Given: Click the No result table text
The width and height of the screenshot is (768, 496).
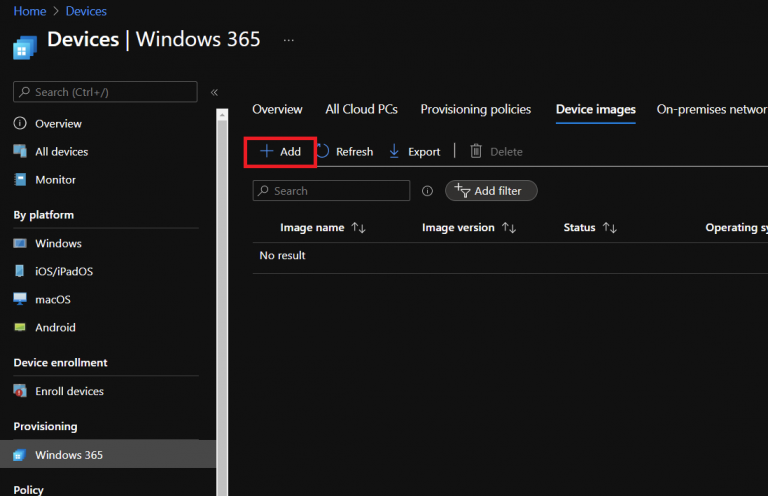Looking at the screenshot, I should pos(282,256).
